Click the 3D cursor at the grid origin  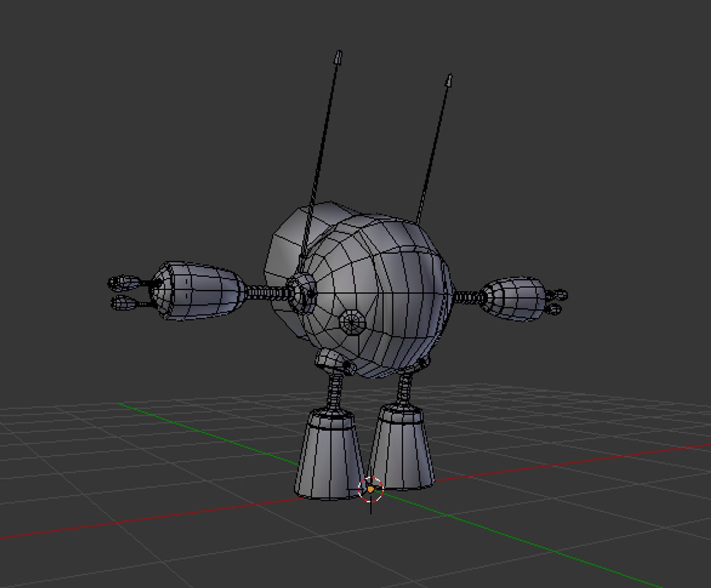tap(371, 489)
